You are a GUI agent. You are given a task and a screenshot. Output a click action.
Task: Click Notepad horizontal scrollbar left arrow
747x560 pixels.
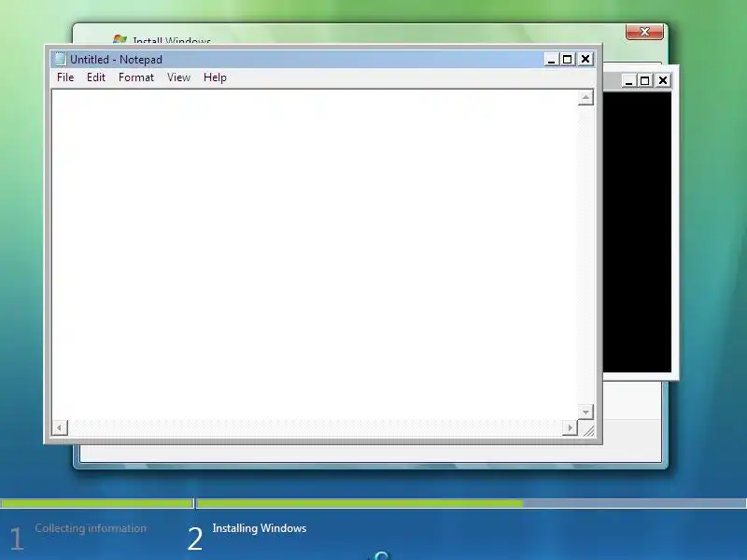60,427
